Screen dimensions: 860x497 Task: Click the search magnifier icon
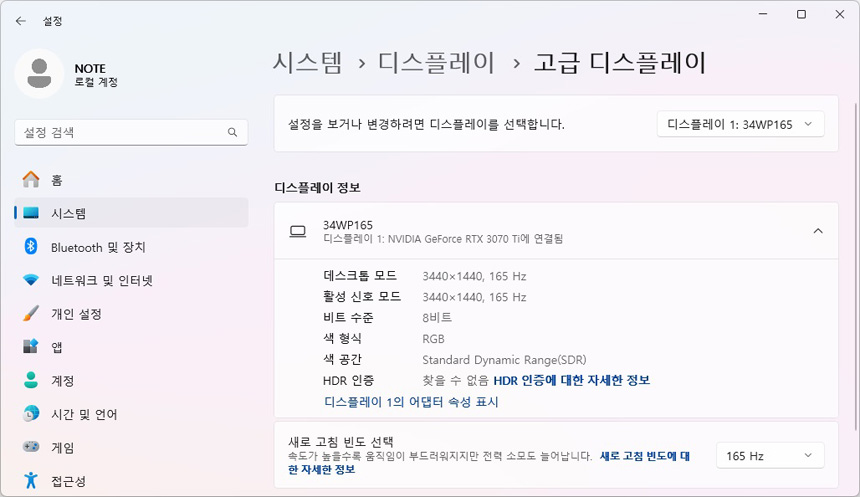pyautogui.click(x=232, y=132)
